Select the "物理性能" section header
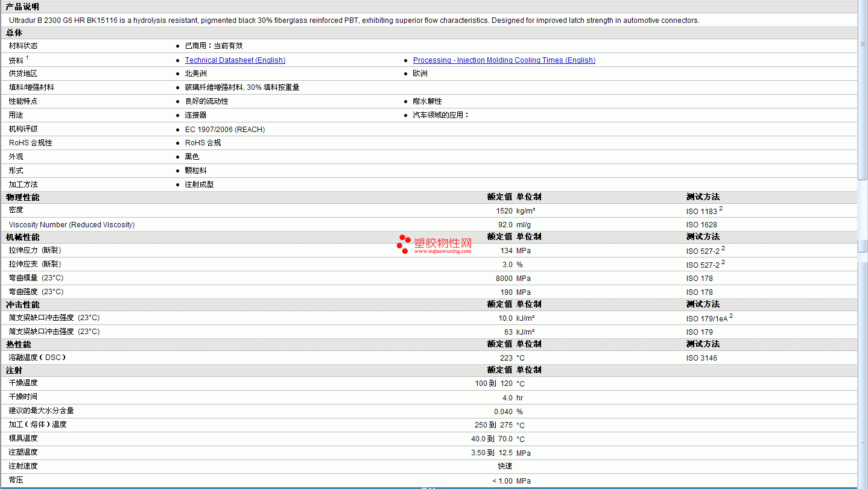The height and width of the screenshot is (489, 868). point(22,197)
